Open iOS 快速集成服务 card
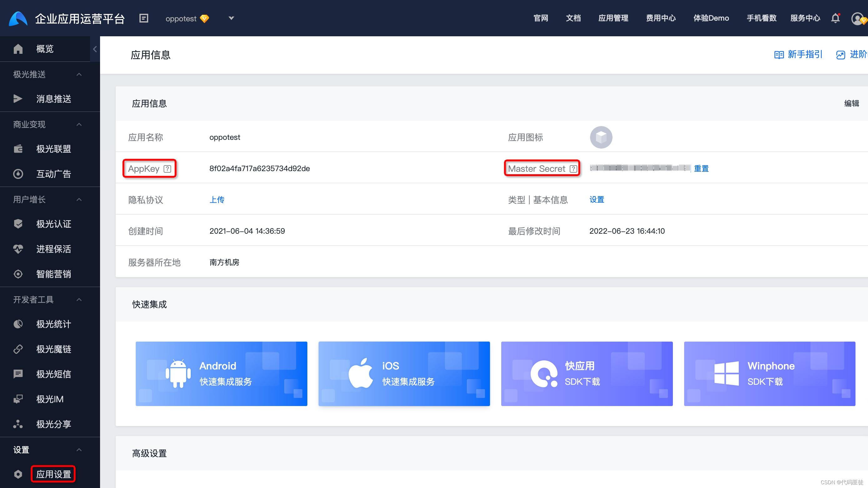Viewport: 868px width, 488px height. (404, 374)
